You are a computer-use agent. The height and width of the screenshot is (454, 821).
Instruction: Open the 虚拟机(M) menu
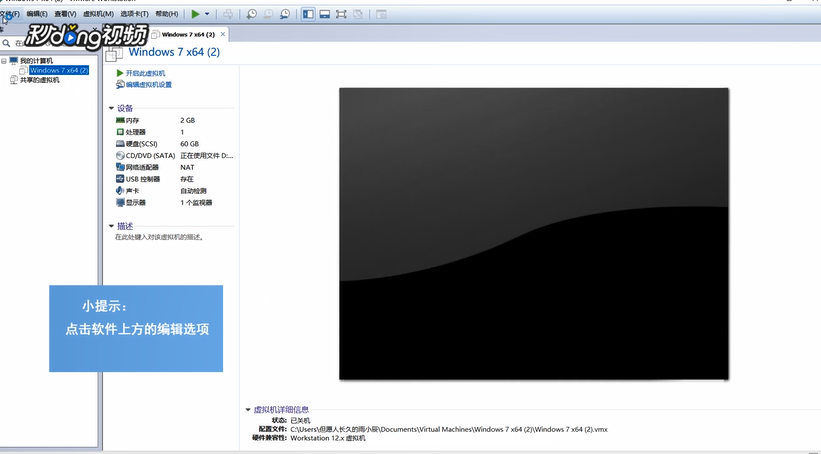(98, 14)
